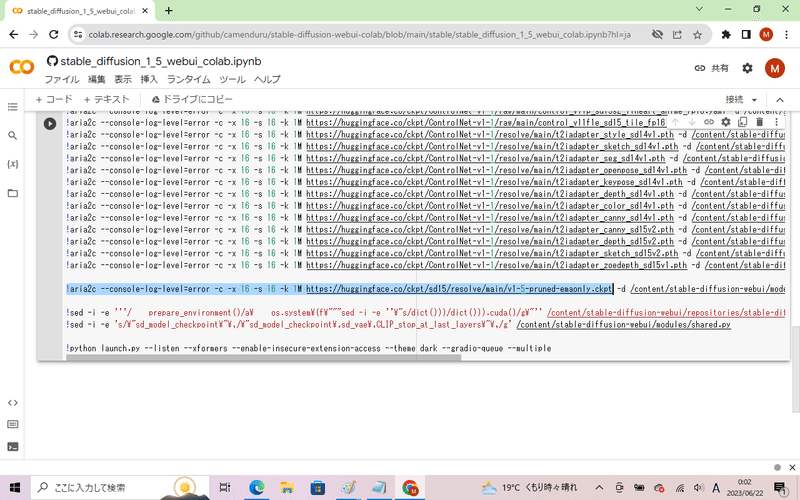This screenshot has height=500, width=800.
Task: Open cell editor settings gear icon
Action: click(x=726, y=122)
